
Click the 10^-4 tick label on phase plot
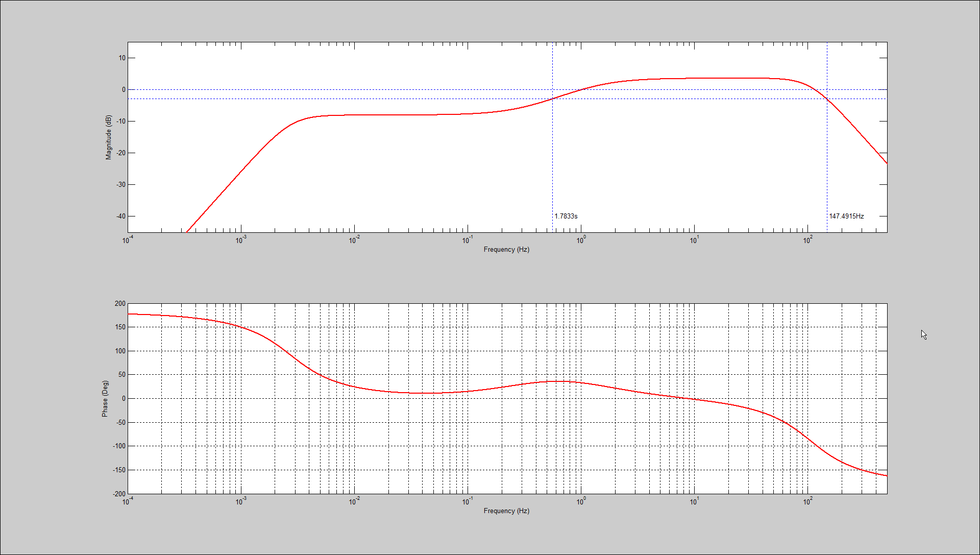point(128,501)
